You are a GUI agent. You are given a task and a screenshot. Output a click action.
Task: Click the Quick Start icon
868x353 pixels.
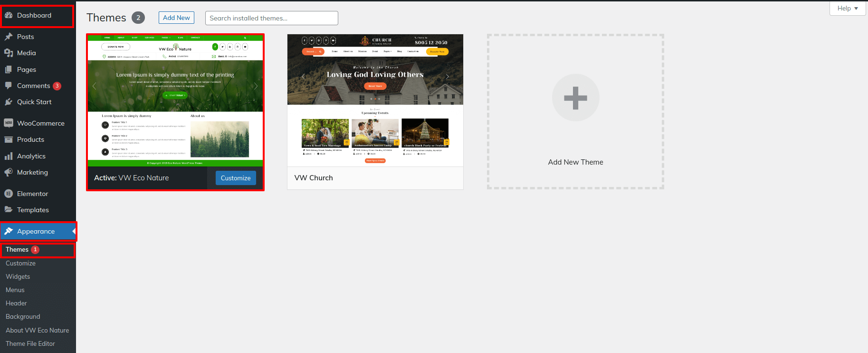click(9, 102)
